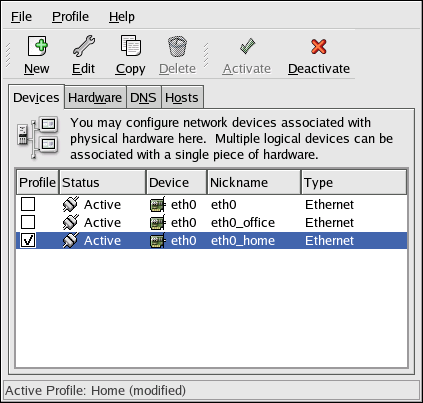The width and height of the screenshot is (423, 403).
Task: Click the New device toolbar icon
Action: [x=37, y=46]
